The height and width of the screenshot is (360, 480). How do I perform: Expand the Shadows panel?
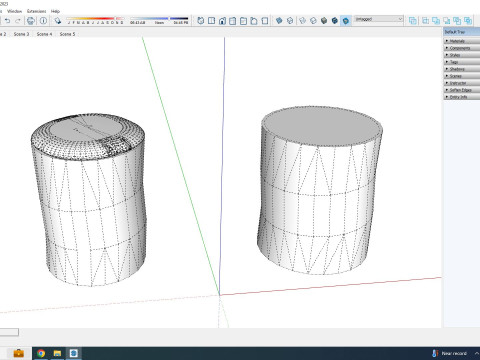(x=462, y=69)
